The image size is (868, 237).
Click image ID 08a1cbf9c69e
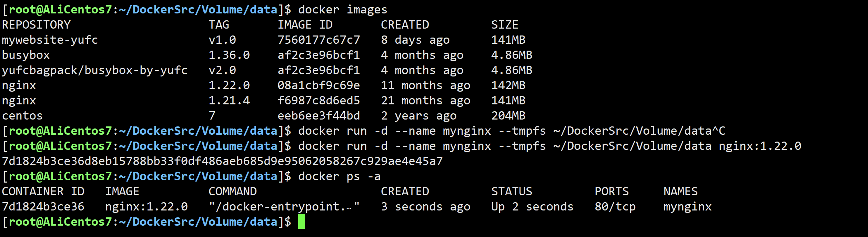coord(319,85)
